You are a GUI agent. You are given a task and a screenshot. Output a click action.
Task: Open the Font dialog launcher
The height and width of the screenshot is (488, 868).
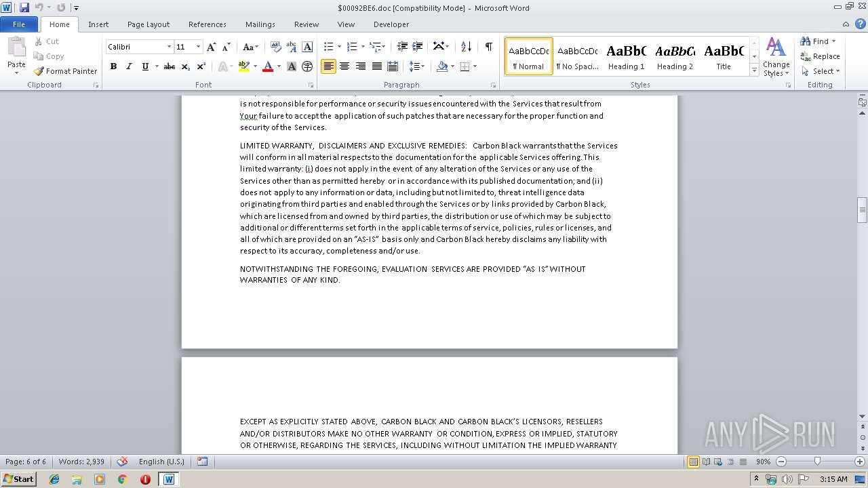point(311,85)
